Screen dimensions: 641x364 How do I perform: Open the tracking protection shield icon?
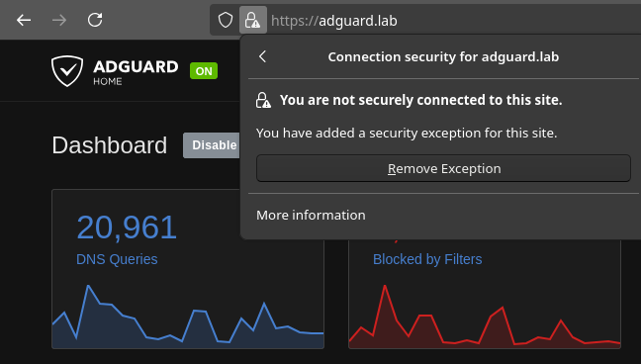pos(226,20)
